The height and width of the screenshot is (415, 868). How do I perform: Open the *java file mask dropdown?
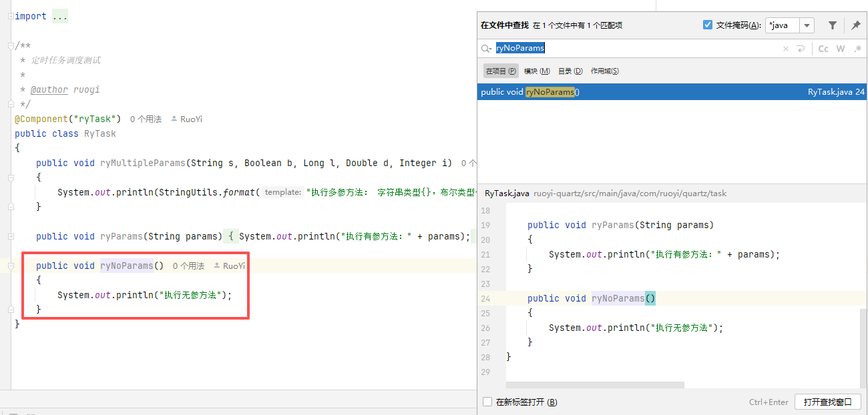coord(807,25)
